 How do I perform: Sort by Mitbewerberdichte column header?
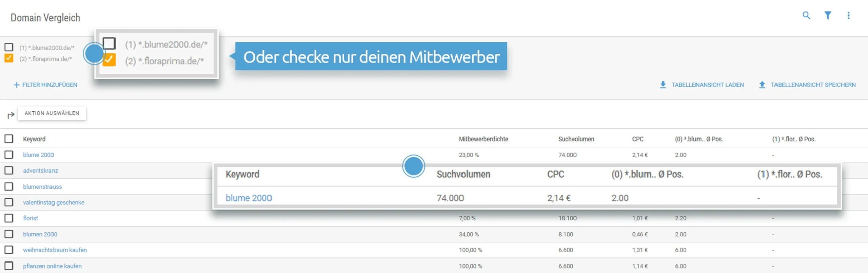click(483, 139)
